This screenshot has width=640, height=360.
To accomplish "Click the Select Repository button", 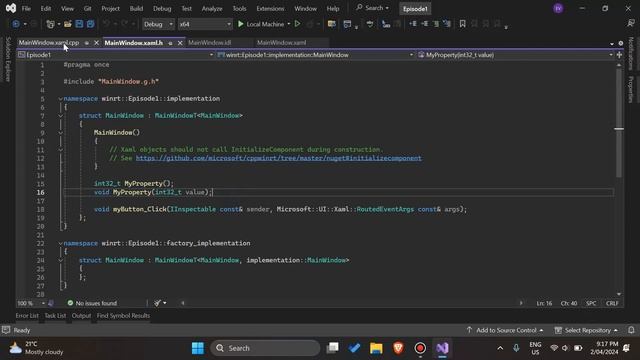I will click(586, 330).
